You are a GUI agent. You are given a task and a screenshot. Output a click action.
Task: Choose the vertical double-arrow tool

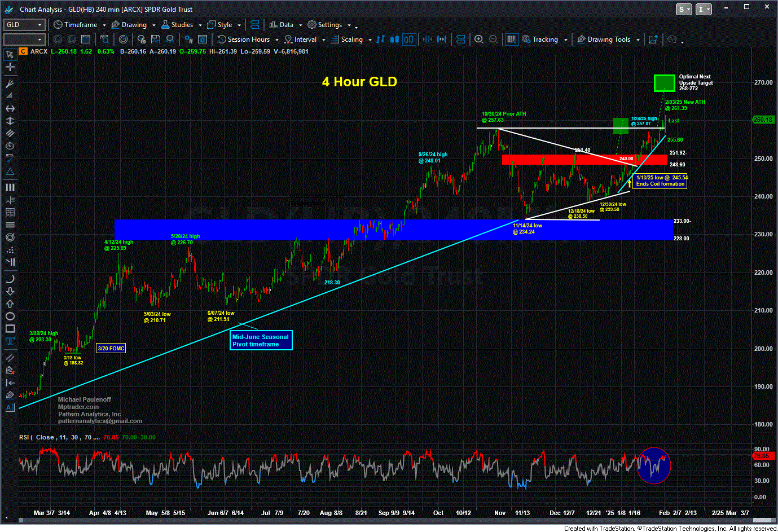click(x=10, y=121)
